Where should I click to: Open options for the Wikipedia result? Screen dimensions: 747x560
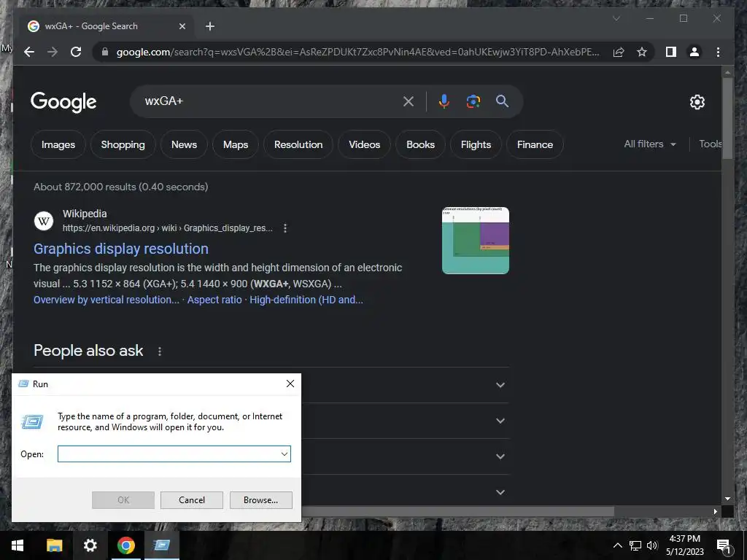(x=285, y=228)
